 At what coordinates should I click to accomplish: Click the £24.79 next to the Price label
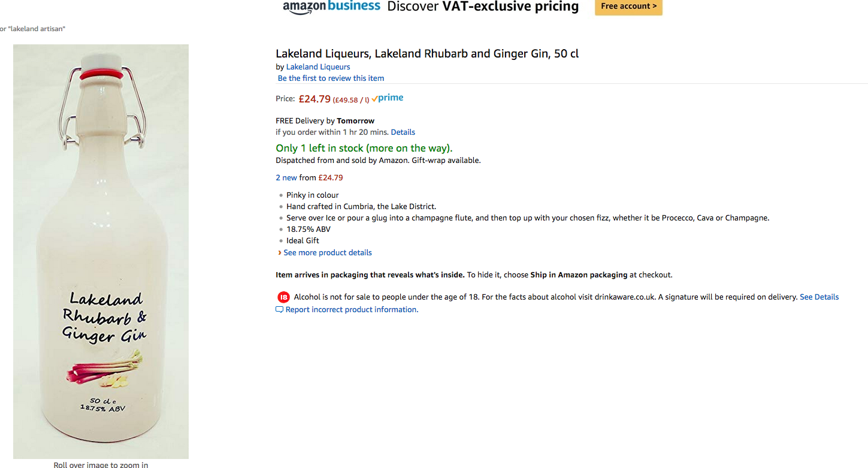click(314, 99)
